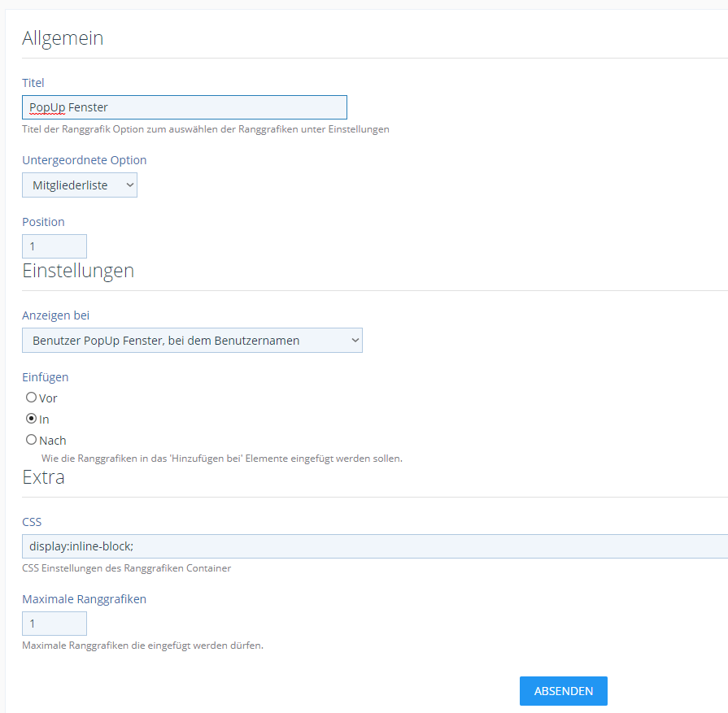This screenshot has width=728, height=713.
Task: Focus the Maximale Ranggrafiken number field
Action: click(54, 624)
